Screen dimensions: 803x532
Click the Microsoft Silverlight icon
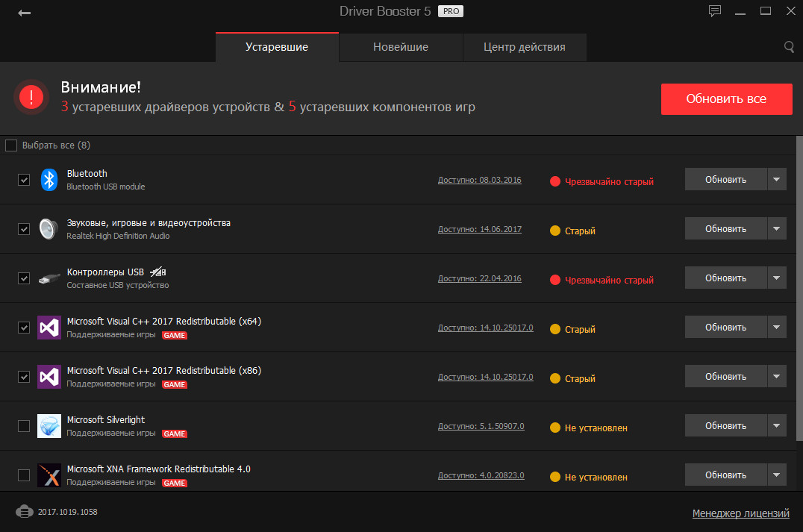coord(49,426)
